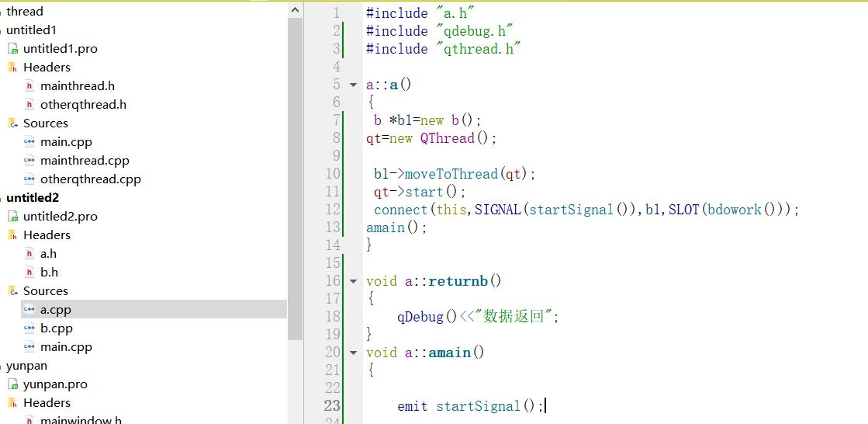This screenshot has width=868, height=424.
Task: Click the Headers folder icon under untitled1
Action: pyautogui.click(x=12, y=67)
